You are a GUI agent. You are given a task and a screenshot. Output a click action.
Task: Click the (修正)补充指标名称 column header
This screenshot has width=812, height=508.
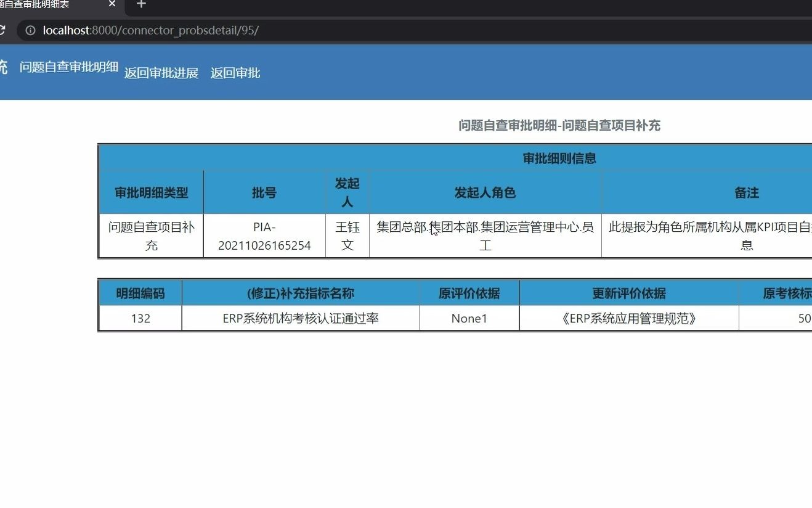[301, 293]
